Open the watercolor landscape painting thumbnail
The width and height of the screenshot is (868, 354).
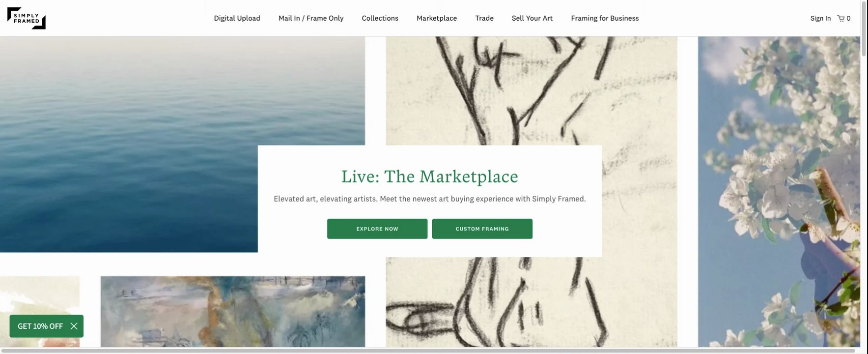(x=233, y=312)
